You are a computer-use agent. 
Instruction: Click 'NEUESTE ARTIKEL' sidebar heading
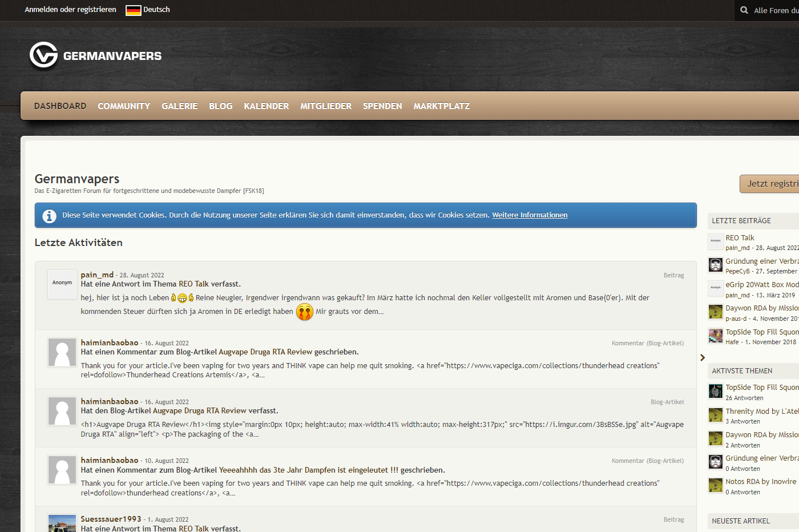pyautogui.click(x=741, y=521)
